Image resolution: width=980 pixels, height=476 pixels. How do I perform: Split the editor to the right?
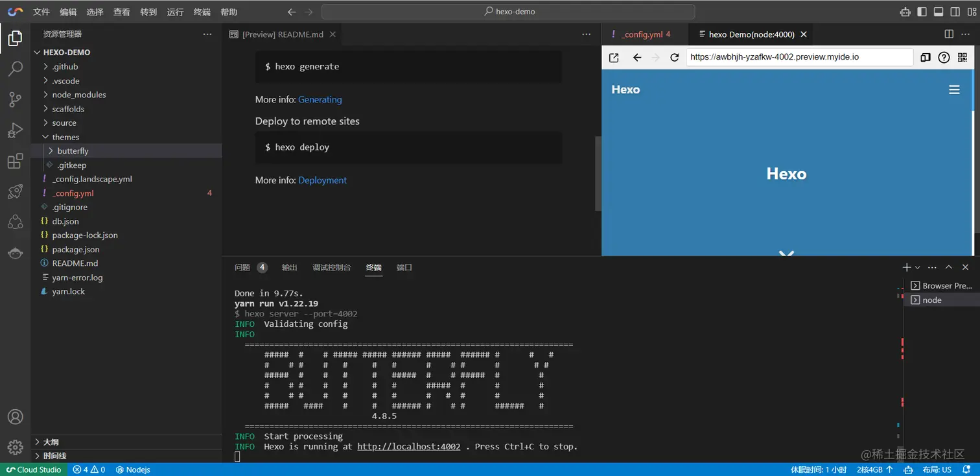click(x=949, y=34)
